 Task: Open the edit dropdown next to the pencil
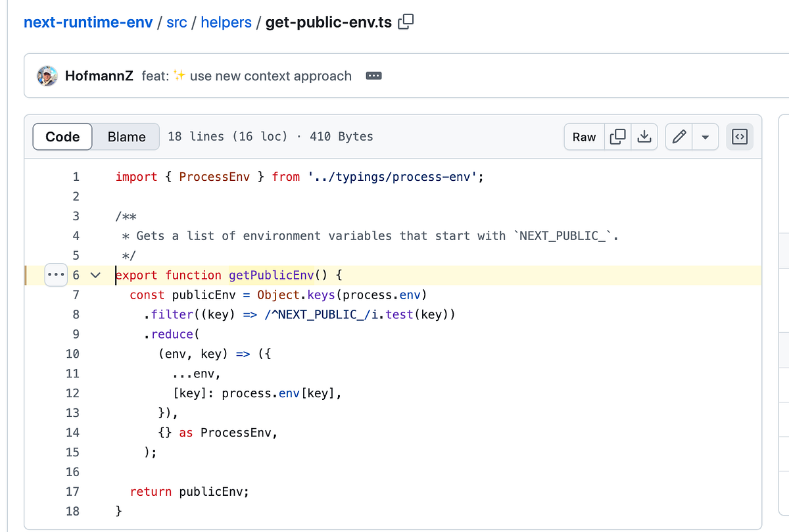[x=705, y=137]
